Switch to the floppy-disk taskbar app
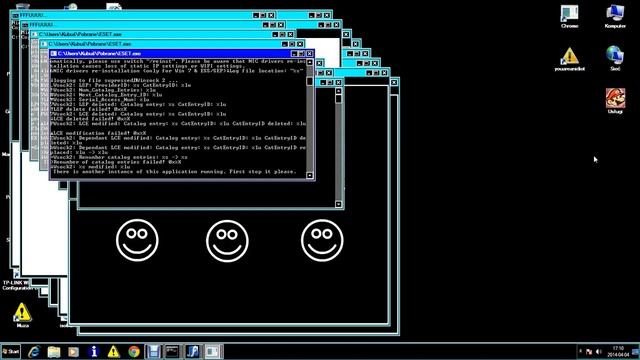 point(153,351)
